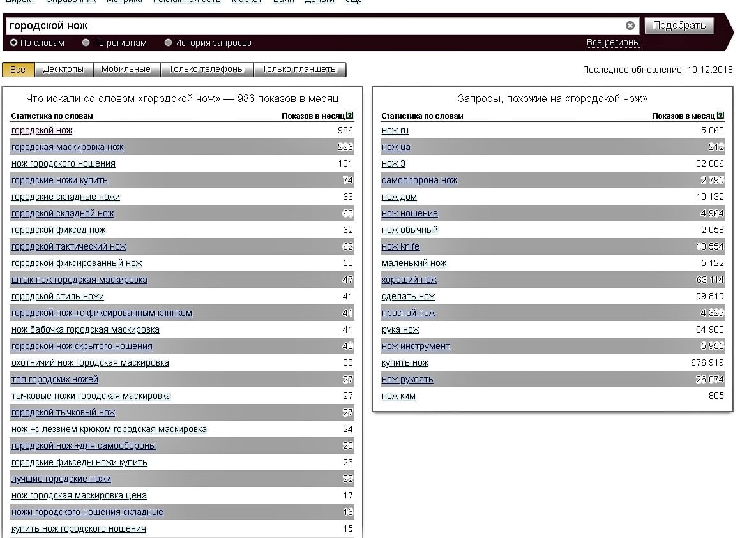
Task: Open the 'городские фикседы ножи купить' link
Action: point(79,462)
